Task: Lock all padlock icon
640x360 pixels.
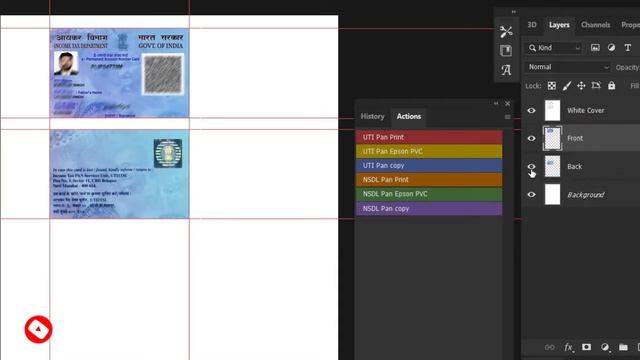Action: [x=611, y=85]
